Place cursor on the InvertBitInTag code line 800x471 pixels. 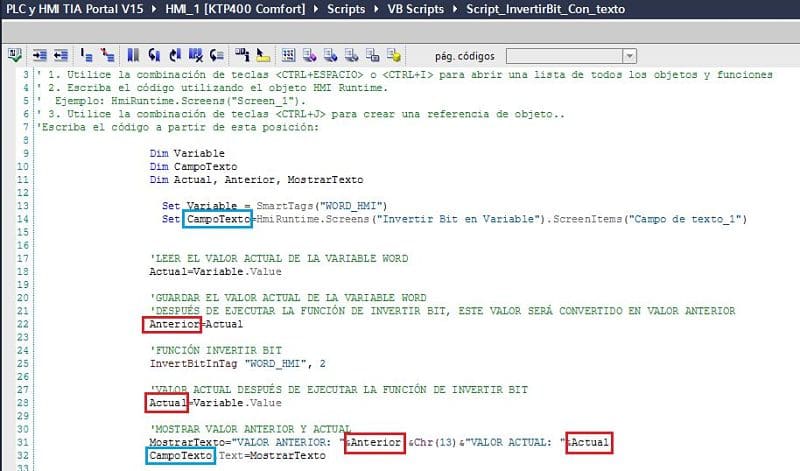point(237,364)
